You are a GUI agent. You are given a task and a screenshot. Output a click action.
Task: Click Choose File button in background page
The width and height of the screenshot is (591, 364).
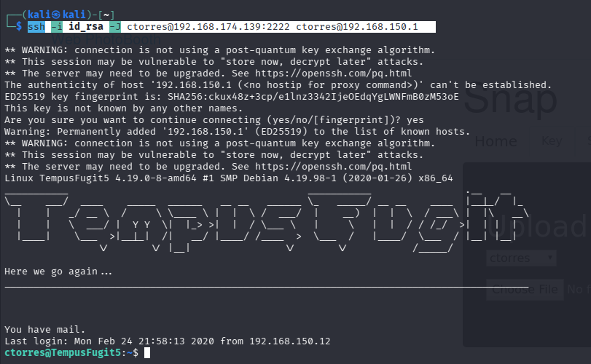tap(525, 290)
